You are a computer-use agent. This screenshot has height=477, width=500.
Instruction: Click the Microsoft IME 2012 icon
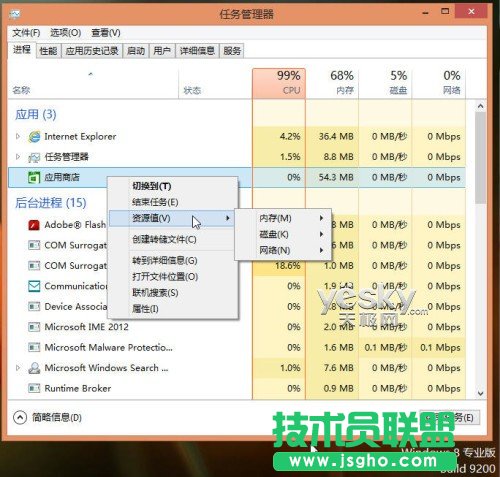tap(34, 327)
